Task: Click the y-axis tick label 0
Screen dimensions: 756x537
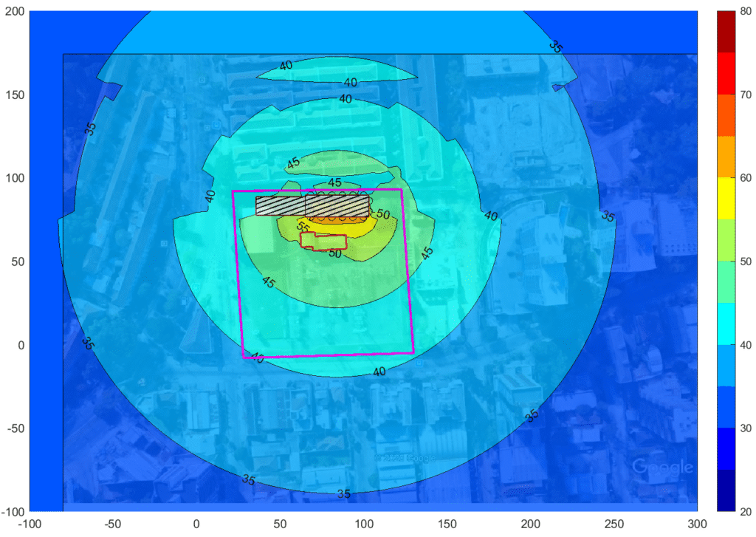Action: click(20, 345)
